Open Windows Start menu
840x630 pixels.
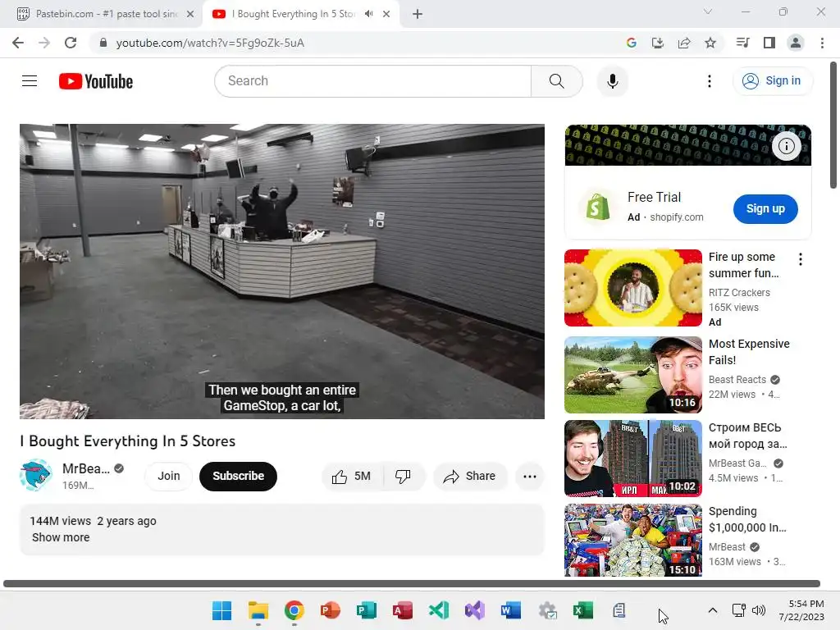click(x=221, y=610)
